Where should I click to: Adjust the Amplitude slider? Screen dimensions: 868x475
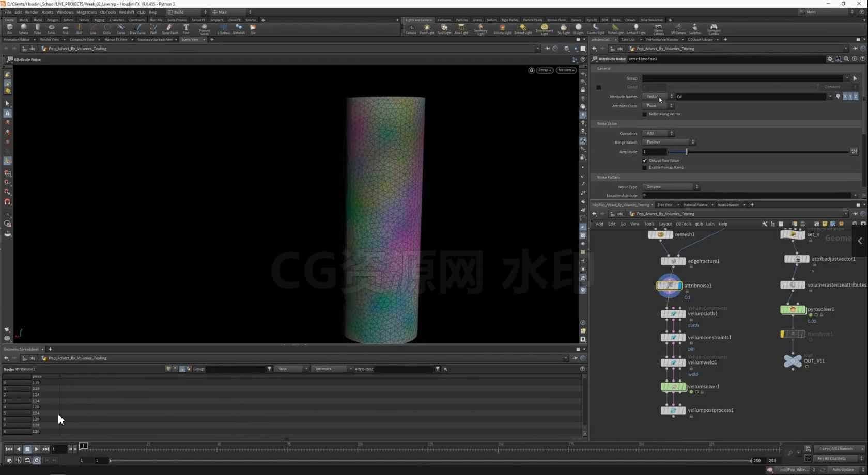coord(758,152)
